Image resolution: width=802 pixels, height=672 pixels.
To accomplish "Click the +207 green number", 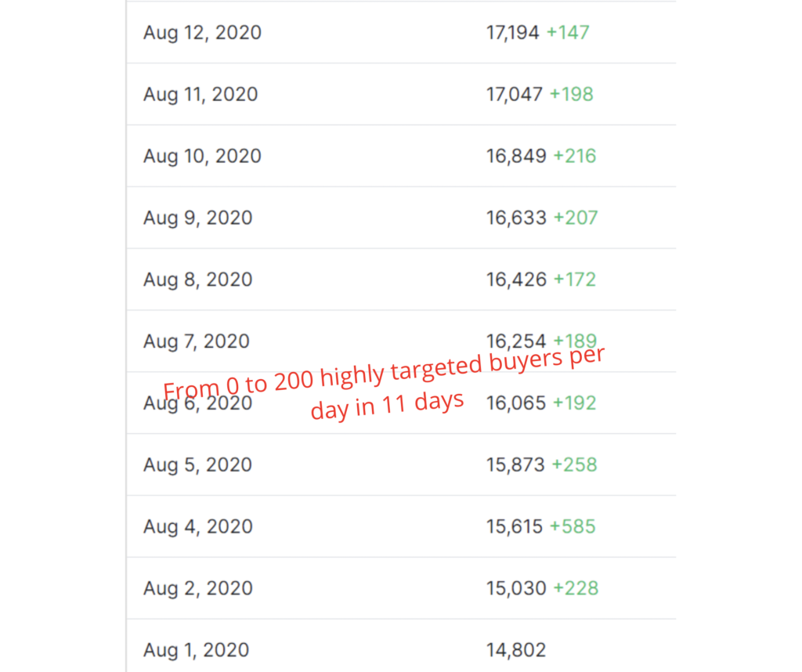I will (576, 218).
